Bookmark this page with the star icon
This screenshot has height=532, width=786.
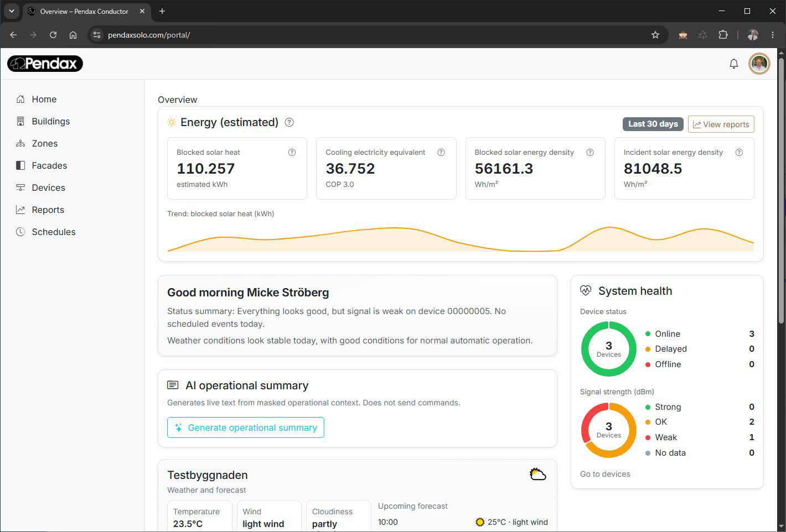click(655, 35)
